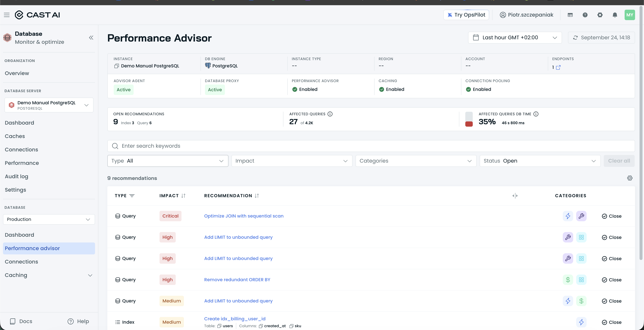Open Caches in the sidebar
Image resolution: width=644 pixels, height=330 pixels.
(15, 136)
